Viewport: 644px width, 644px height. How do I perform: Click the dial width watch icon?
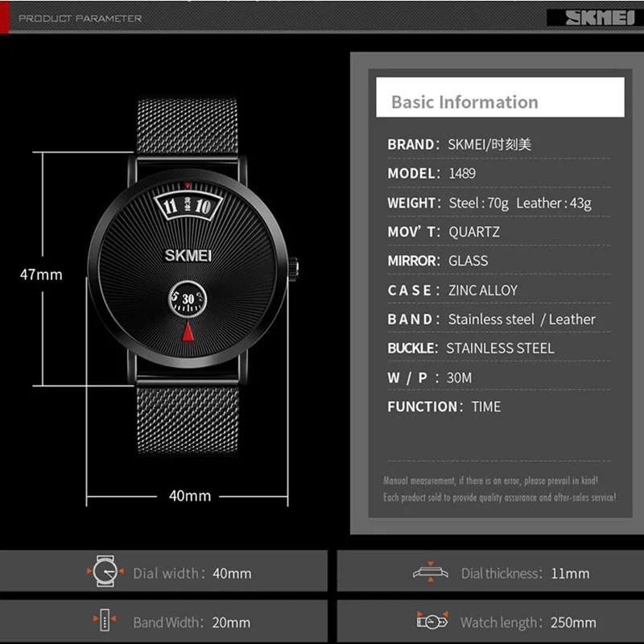[105, 571]
